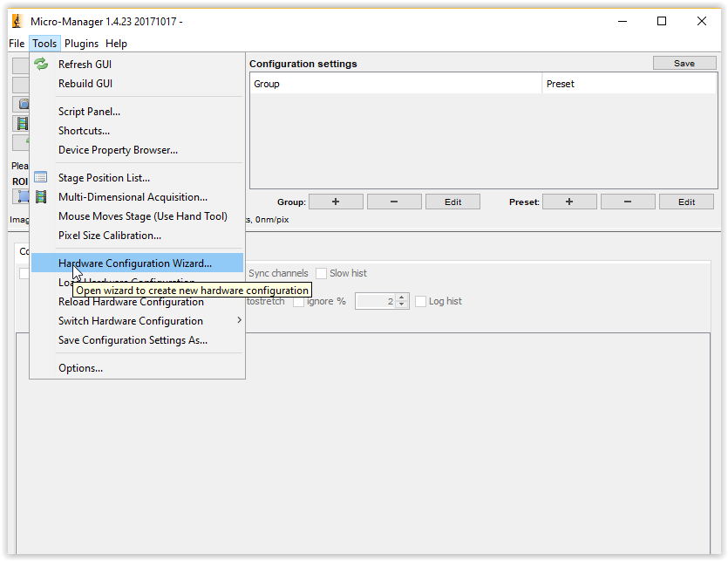This screenshot has height=561, width=728.
Task: Toggle Mouse Moves Stage (Use Hand Tool)
Action: tap(137, 216)
